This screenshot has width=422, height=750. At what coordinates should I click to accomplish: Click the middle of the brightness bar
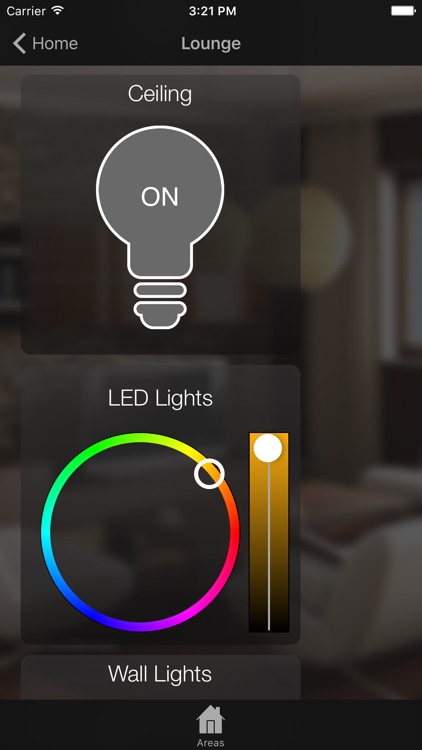[269, 532]
